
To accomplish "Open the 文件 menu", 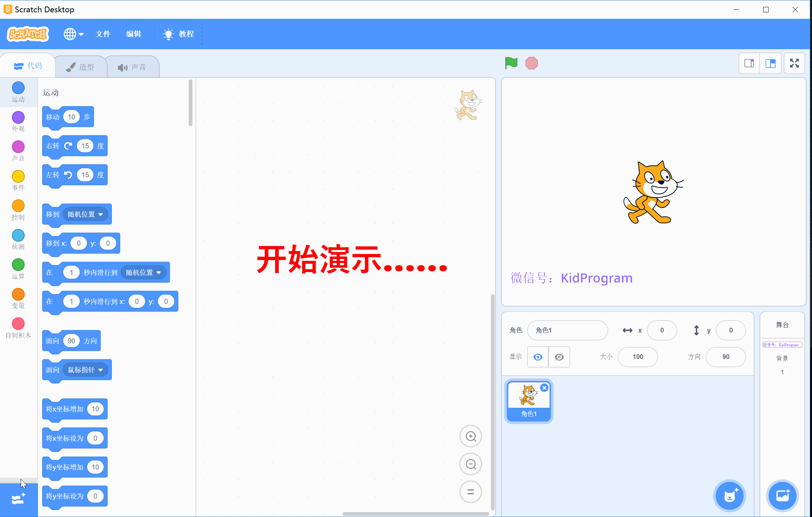I will point(103,34).
